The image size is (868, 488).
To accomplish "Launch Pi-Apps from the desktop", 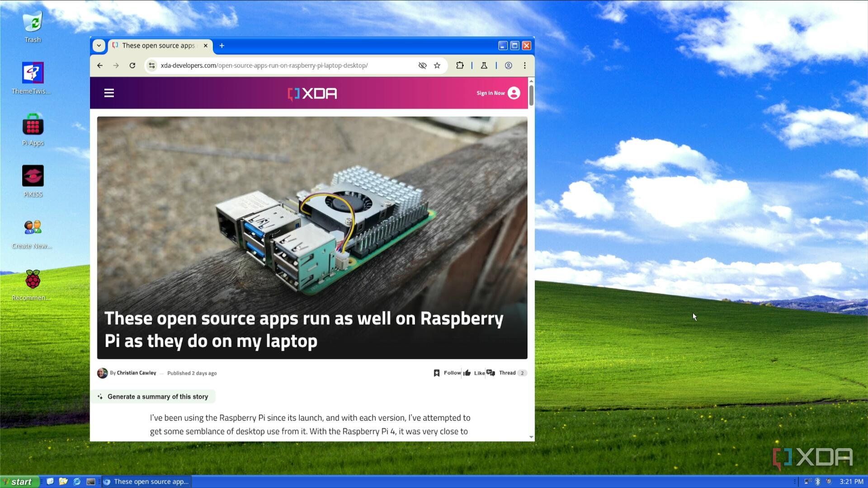I will (33, 130).
